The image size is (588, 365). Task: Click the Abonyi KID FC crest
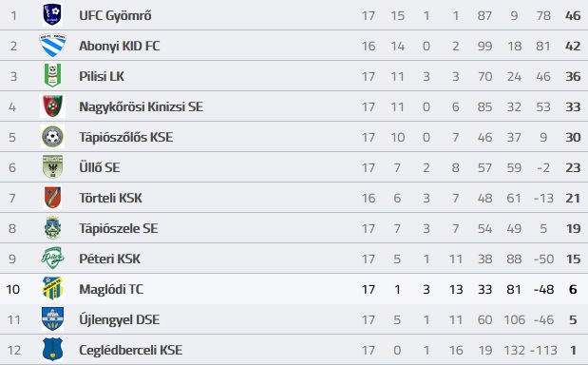(52, 46)
